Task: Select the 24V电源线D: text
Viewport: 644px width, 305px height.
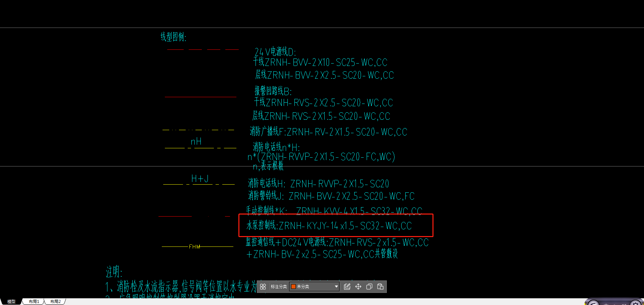Action: pyautogui.click(x=275, y=52)
